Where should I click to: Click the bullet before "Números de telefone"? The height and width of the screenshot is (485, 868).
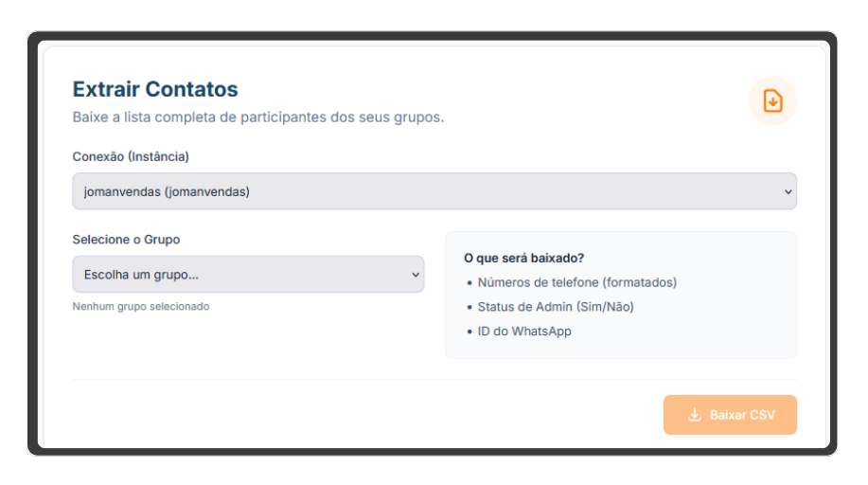pos(469,282)
